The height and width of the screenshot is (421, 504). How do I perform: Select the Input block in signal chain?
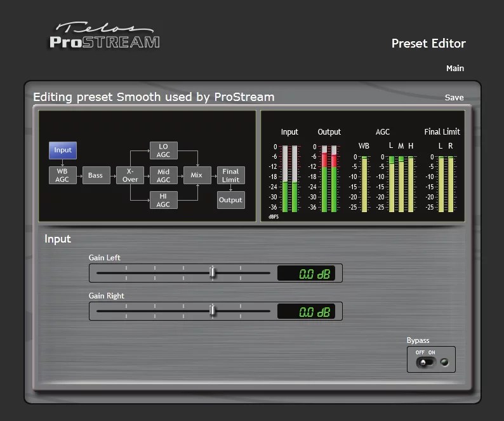pos(63,150)
